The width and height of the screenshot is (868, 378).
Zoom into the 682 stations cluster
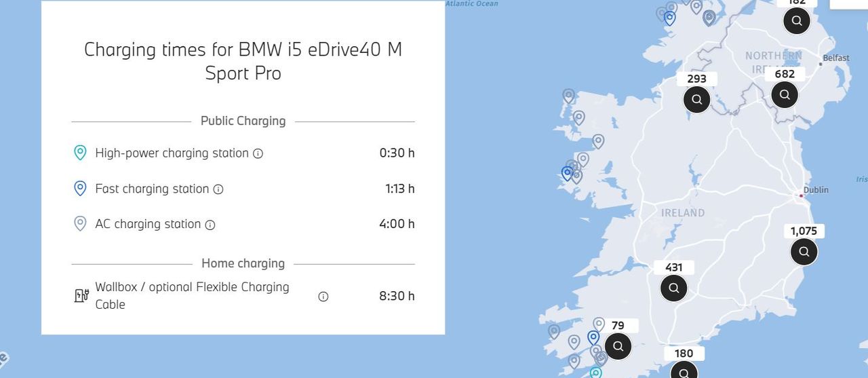click(x=785, y=95)
